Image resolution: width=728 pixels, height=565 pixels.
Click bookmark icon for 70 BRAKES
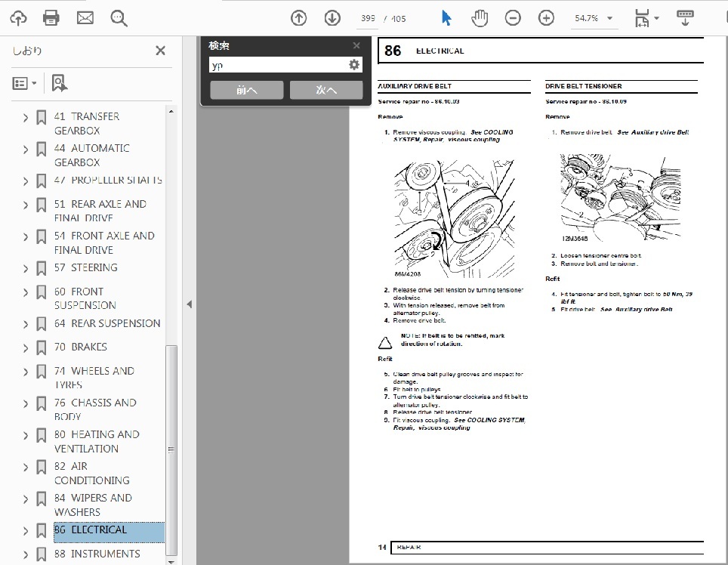[x=42, y=347]
